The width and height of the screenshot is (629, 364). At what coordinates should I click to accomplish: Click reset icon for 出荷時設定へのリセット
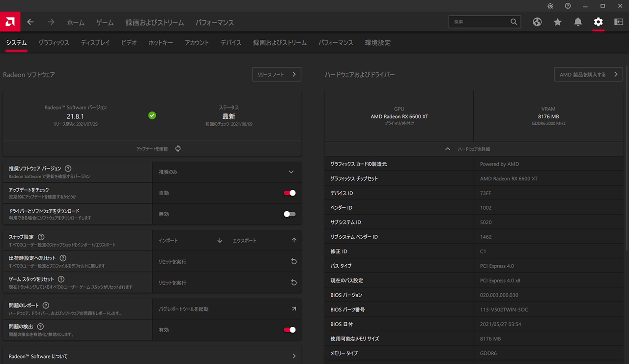pyautogui.click(x=294, y=261)
